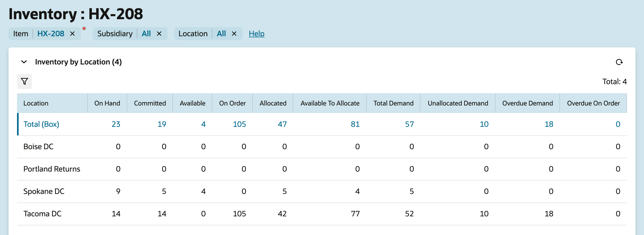Click the Total: 4 record count

pos(614,82)
